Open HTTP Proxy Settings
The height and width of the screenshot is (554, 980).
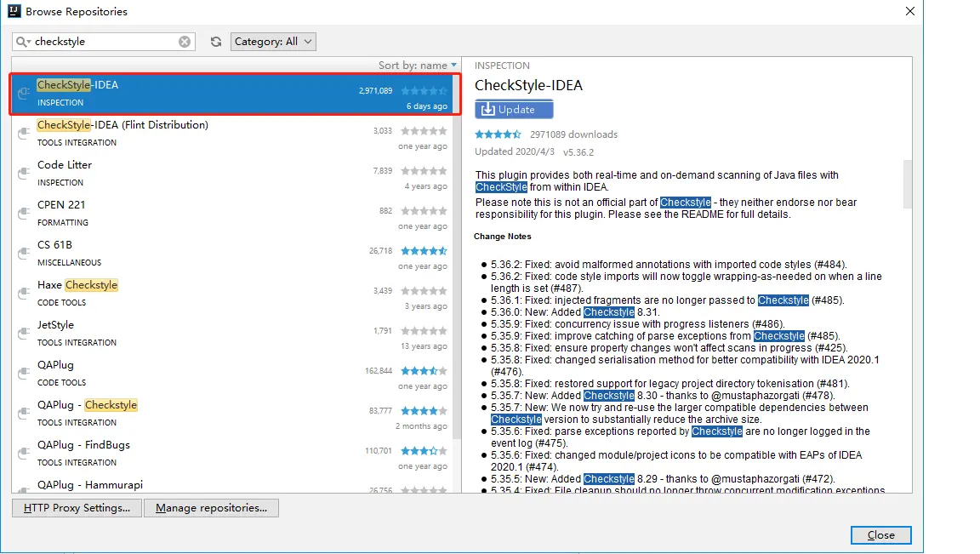(77, 508)
